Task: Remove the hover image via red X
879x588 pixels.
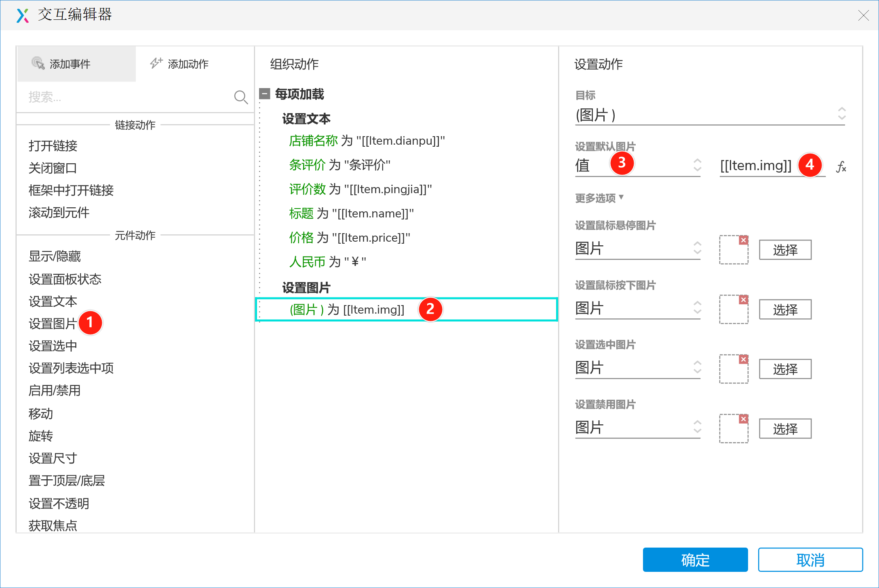Action: coord(743,240)
